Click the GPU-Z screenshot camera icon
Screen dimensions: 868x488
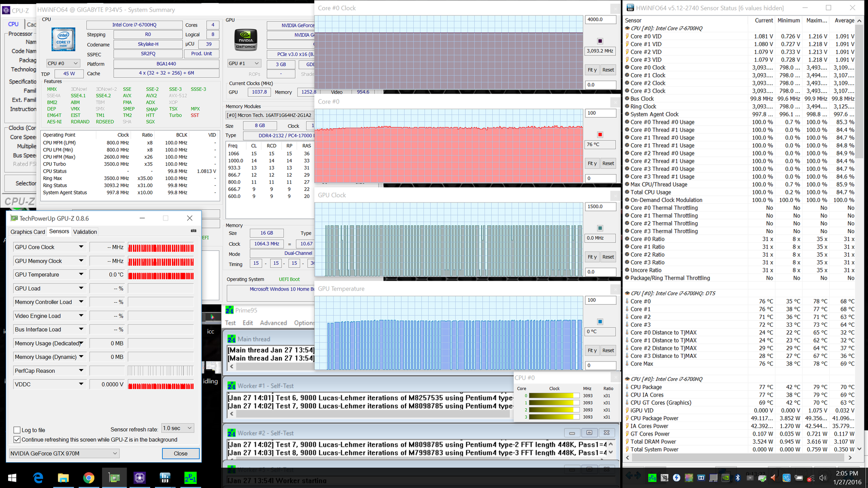coord(193,231)
